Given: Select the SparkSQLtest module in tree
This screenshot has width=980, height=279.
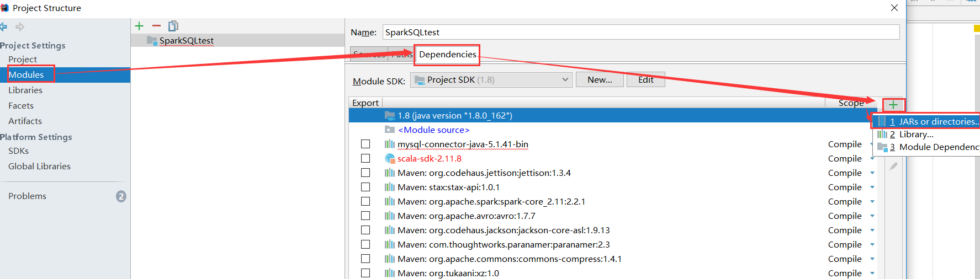Looking at the screenshot, I should click(x=237, y=40).
